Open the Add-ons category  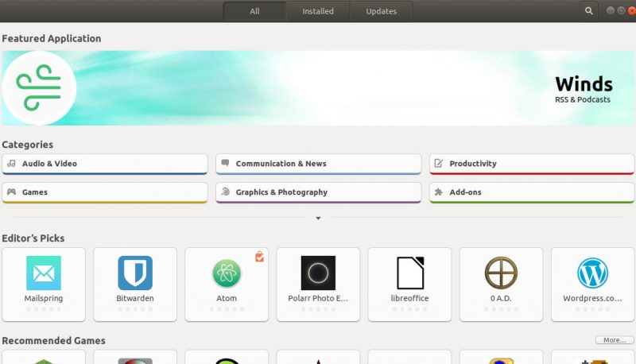(x=532, y=192)
